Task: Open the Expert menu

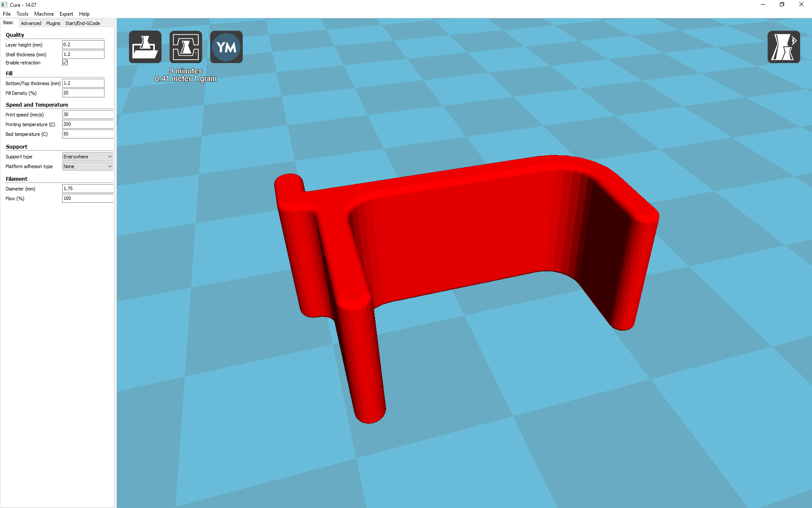Action: coord(66,14)
